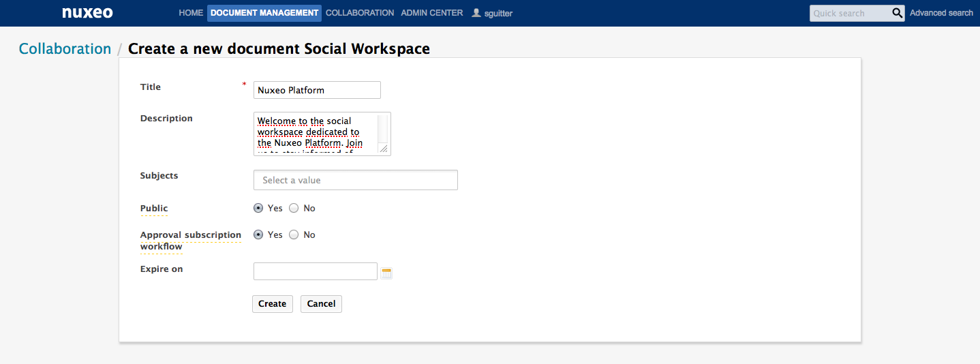The image size is (980, 364).
Task: Set Public to No
Action: click(294, 208)
